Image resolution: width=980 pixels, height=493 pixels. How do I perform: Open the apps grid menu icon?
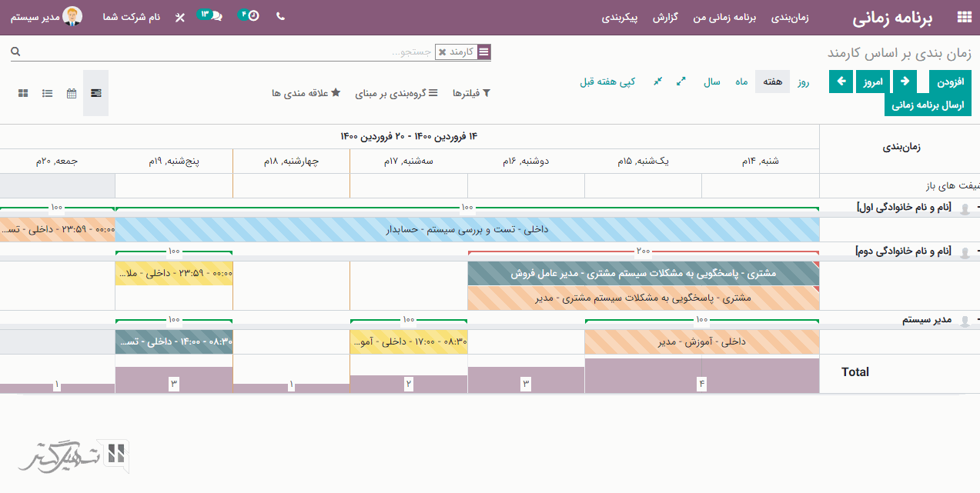963,17
